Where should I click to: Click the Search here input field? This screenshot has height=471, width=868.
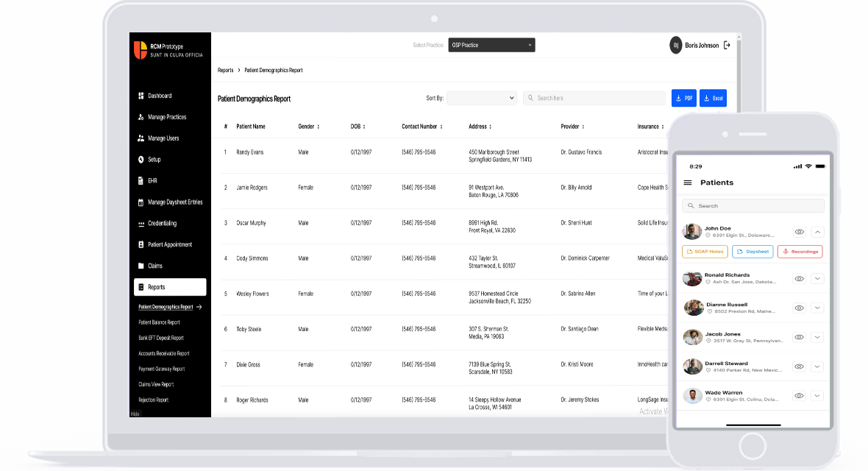[594, 98]
